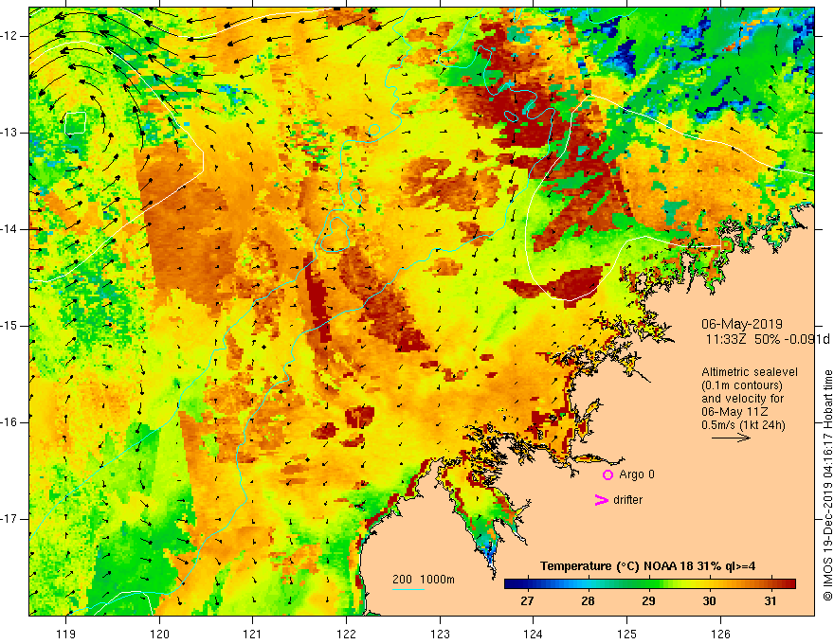Click the longitude 119 axis label
This screenshot has height=644, width=834.
(66, 634)
